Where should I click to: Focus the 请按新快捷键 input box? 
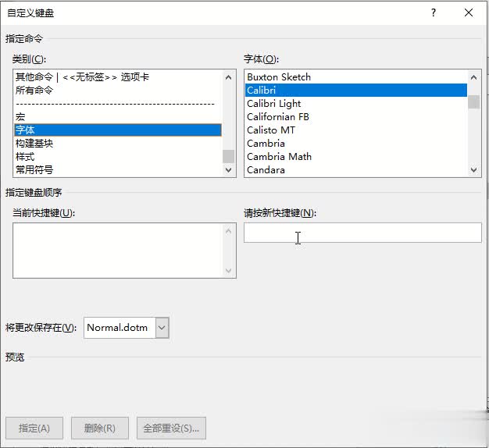pos(362,233)
